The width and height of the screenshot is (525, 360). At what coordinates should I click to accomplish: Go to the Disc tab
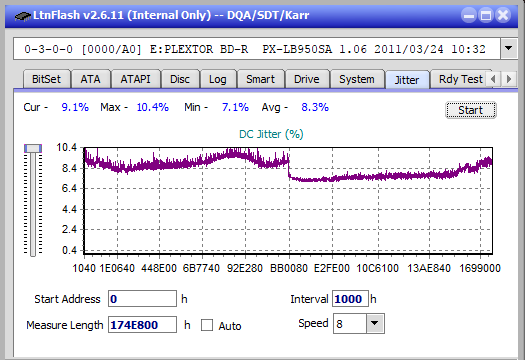(180, 79)
